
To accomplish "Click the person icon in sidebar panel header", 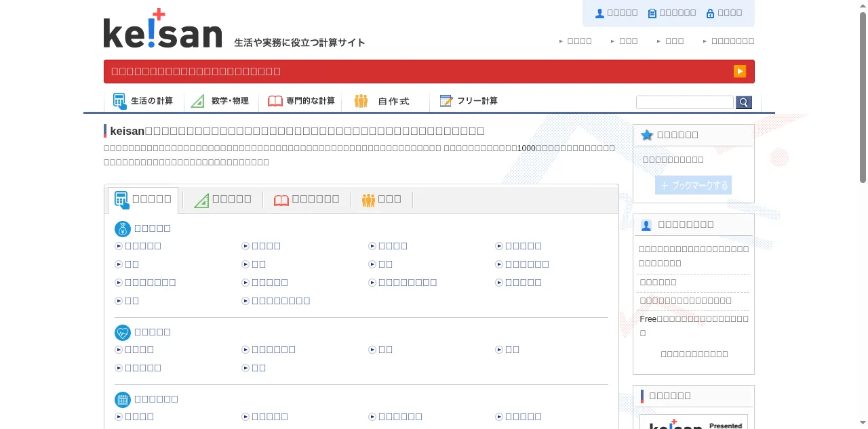I will click(646, 225).
